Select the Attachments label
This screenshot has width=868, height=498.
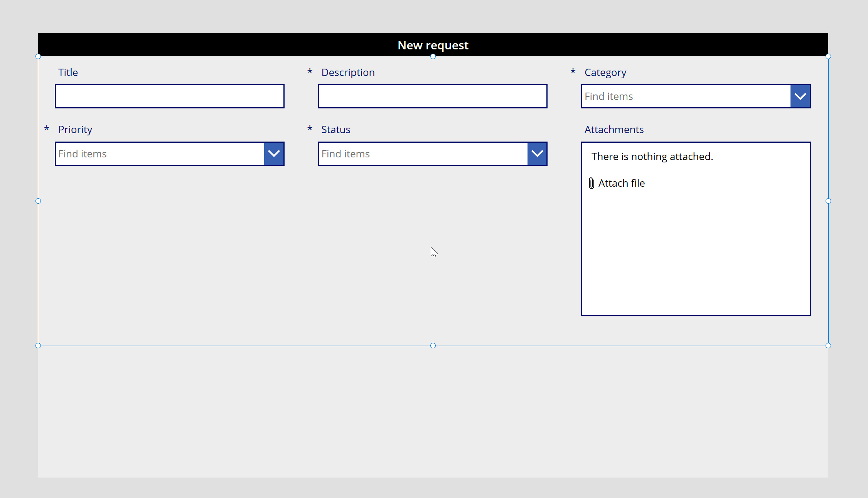[614, 130]
